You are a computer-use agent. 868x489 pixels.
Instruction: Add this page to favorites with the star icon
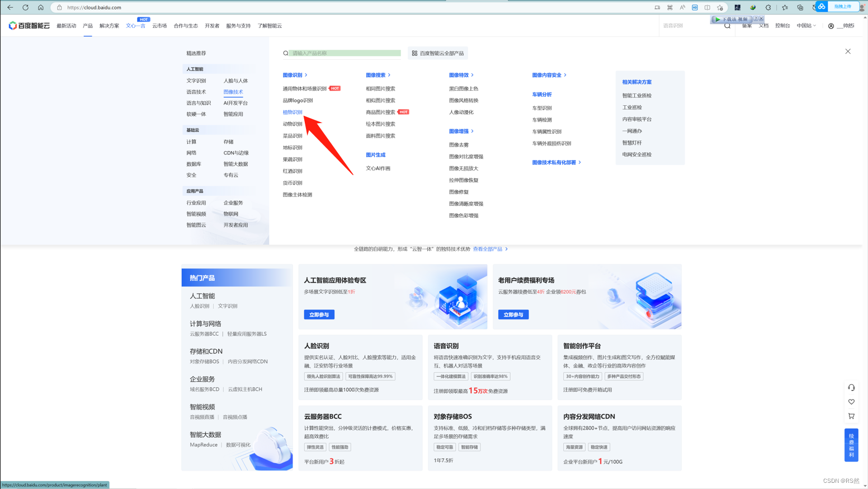720,7
